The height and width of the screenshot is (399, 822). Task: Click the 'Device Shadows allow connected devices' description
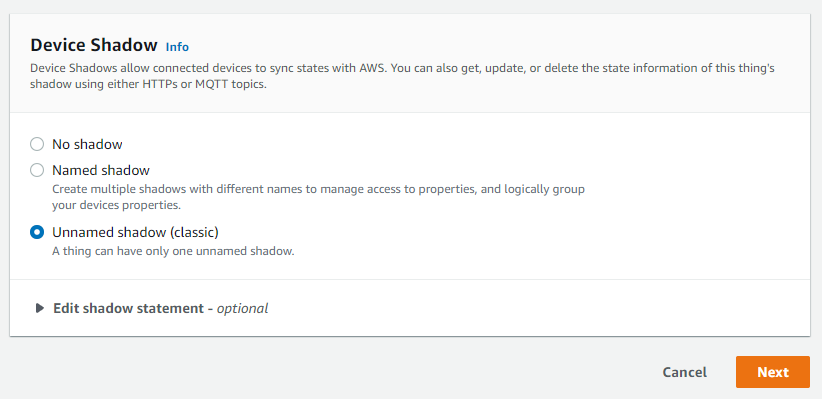click(x=402, y=76)
